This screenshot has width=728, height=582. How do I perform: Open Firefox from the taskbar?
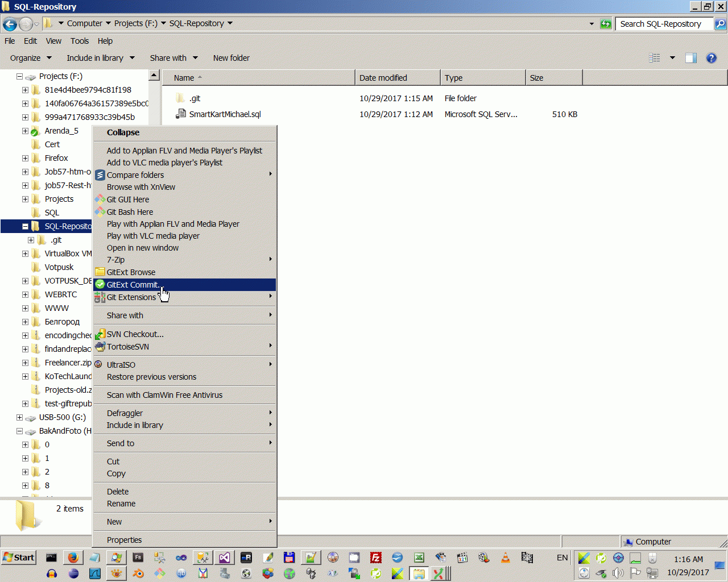click(73, 558)
